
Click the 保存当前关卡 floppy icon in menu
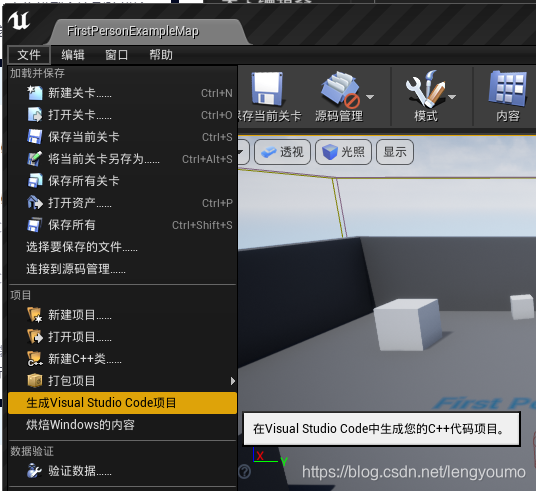[x=35, y=137]
